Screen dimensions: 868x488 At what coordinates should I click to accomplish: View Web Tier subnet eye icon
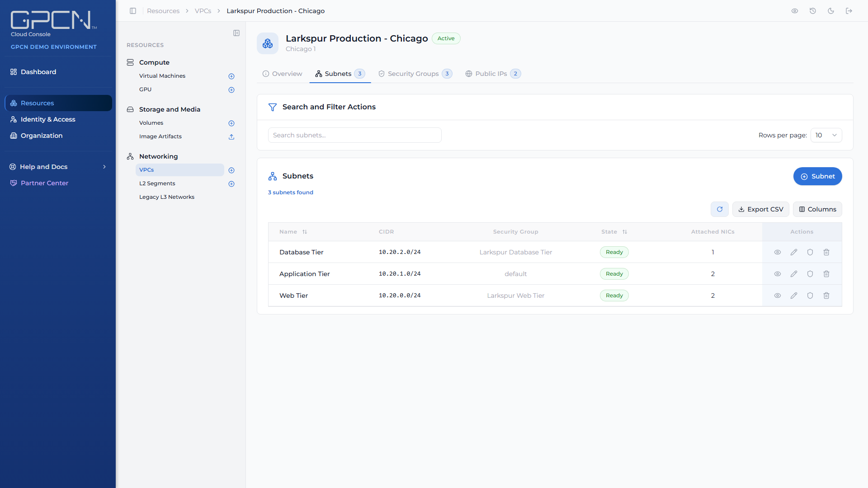click(778, 296)
